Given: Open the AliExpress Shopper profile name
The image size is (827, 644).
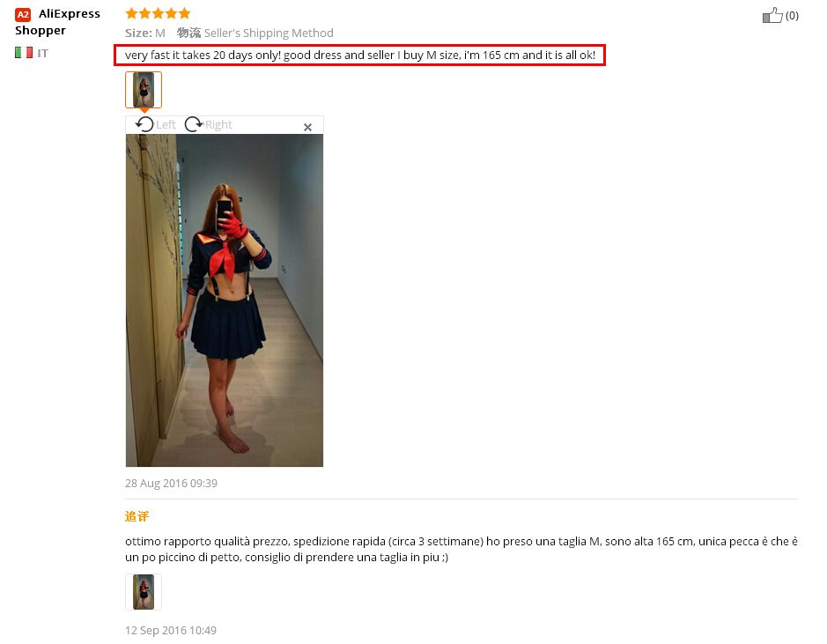Looking at the screenshot, I should [57, 22].
